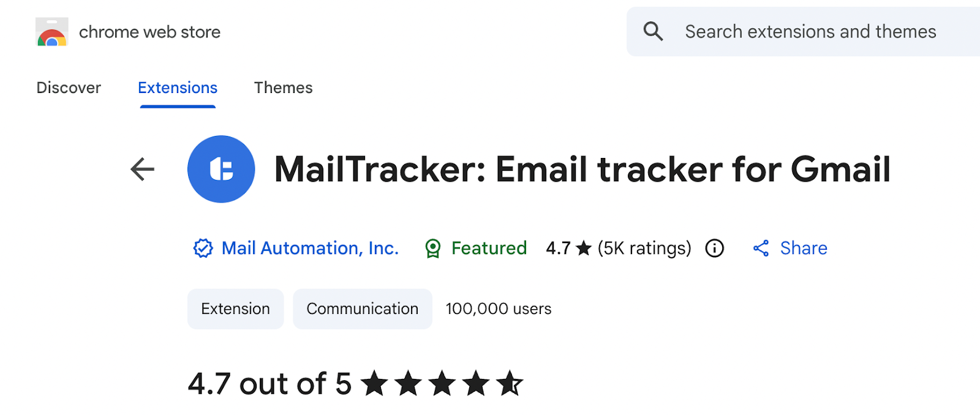The image size is (980, 415).
Task: Click the Share link
Action: point(803,248)
